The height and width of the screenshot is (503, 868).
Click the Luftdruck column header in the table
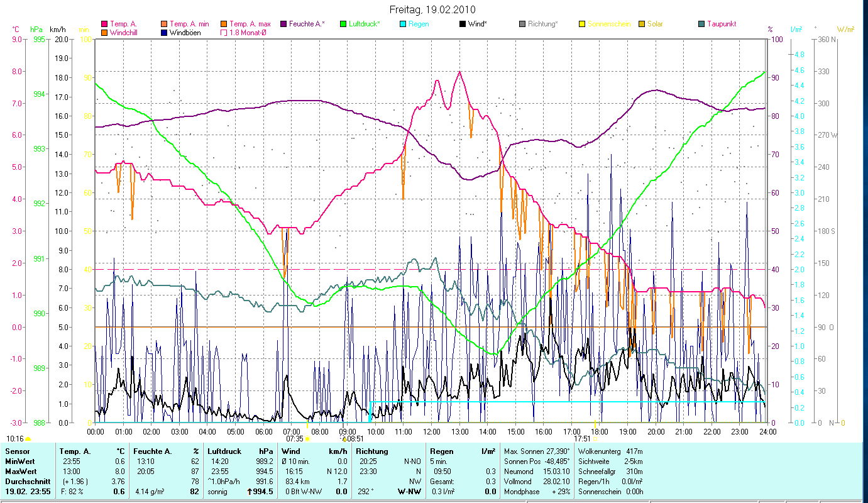[222, 451]
